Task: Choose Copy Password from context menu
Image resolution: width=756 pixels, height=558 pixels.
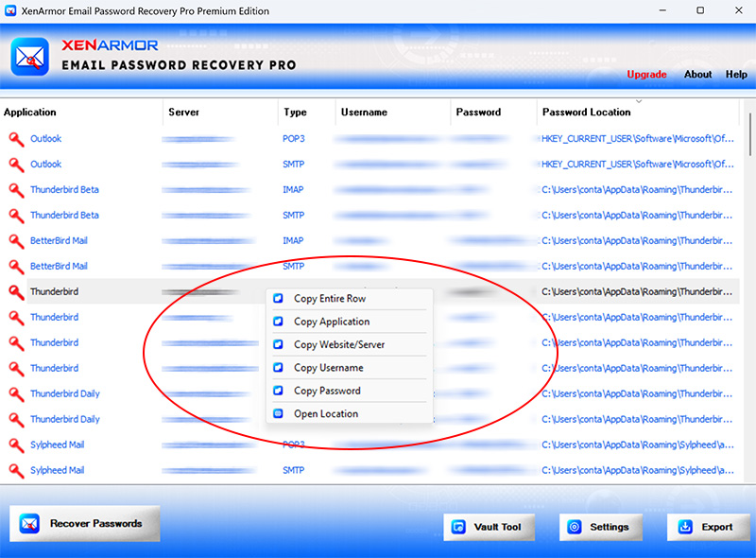Action: pos(326,391)
